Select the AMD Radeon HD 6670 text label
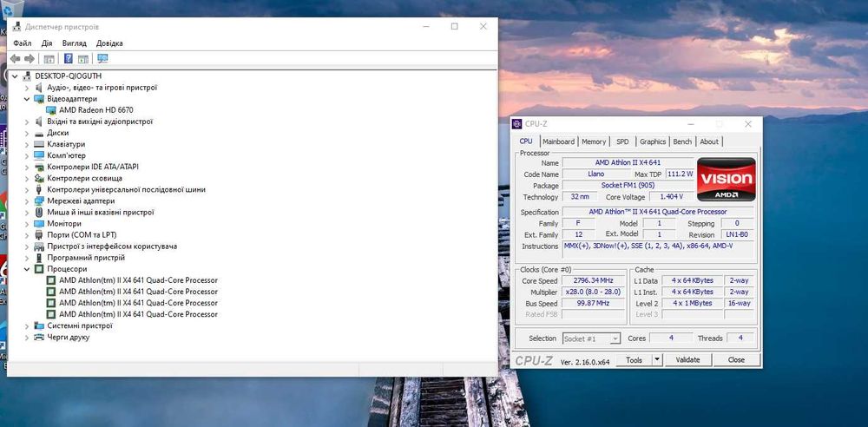The image size is (868, 427). 96,110
